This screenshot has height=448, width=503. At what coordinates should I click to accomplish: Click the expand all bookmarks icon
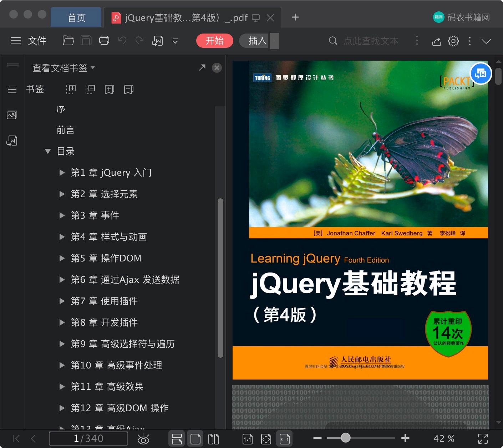71,89
